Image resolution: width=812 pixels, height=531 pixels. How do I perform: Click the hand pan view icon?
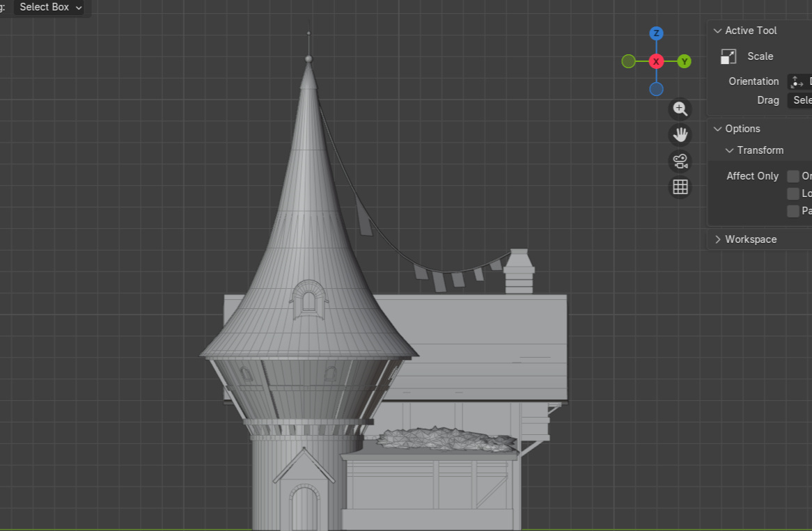pyautogui.click(x=680, y=135)
